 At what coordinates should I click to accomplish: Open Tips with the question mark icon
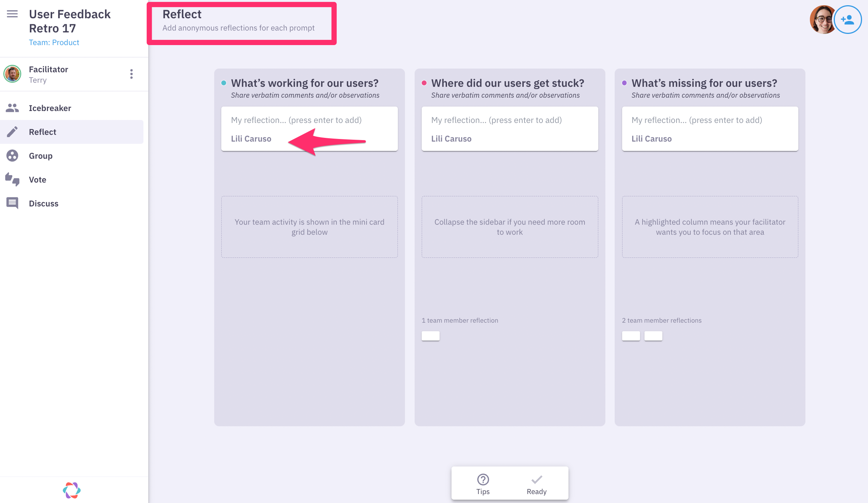click(483, 480)
